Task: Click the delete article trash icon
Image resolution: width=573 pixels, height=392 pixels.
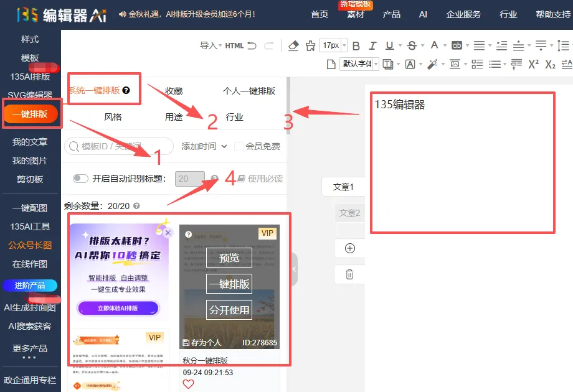Action: coord(350,274)
